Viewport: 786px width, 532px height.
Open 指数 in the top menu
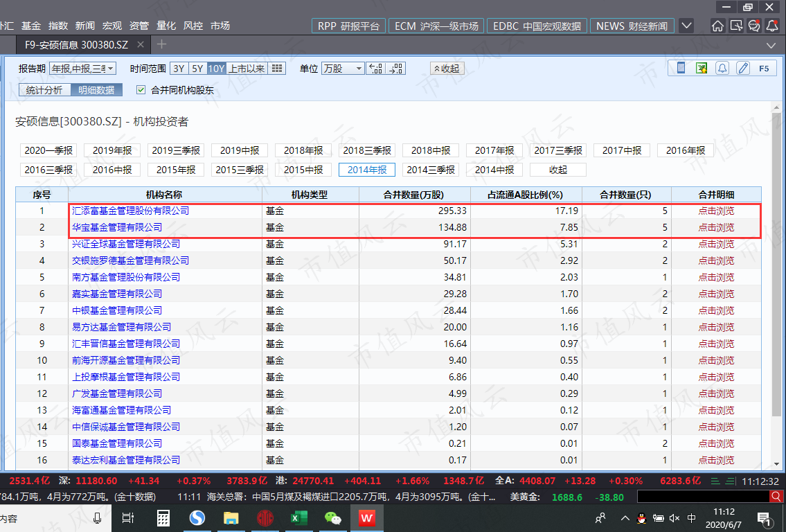tap(58, 26)
